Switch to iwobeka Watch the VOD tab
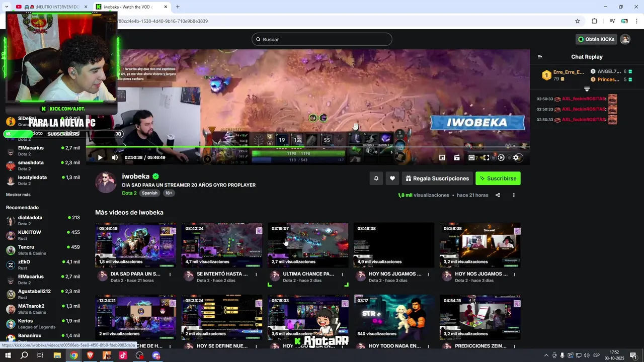This screenshot has width=644, height=362. [132, 7]
